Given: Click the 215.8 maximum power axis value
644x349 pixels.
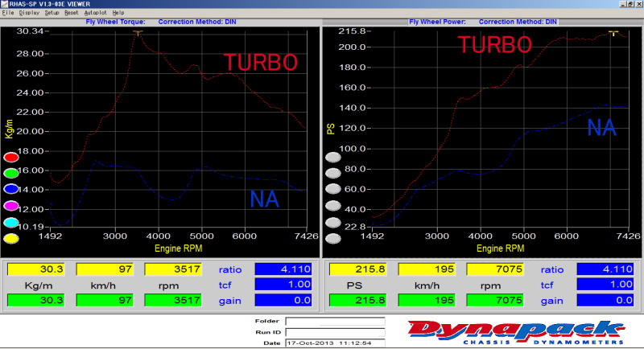Looking at the screenshot, I should pos(352,31).
